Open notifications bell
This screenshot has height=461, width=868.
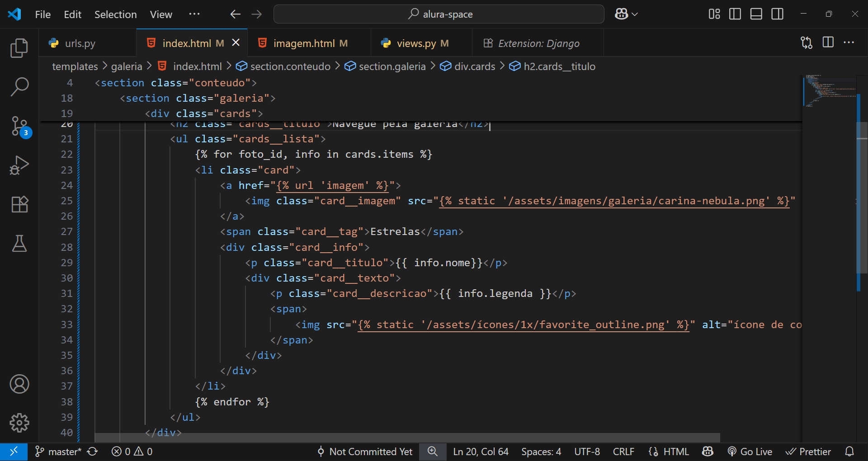[x=849, y=452]
